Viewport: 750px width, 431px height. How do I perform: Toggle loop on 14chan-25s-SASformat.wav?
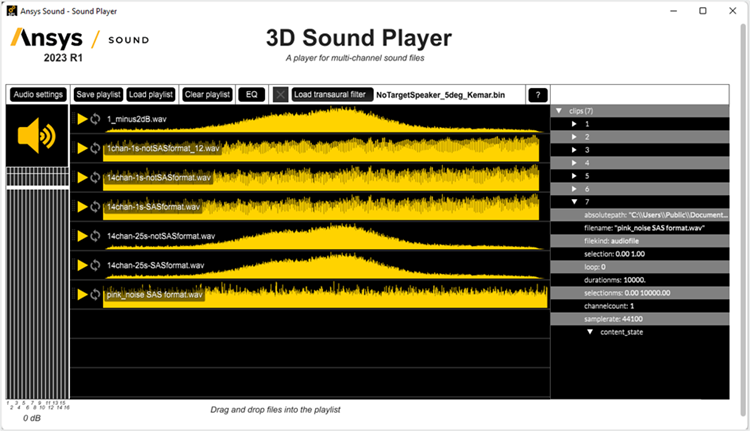pos(95,265)
